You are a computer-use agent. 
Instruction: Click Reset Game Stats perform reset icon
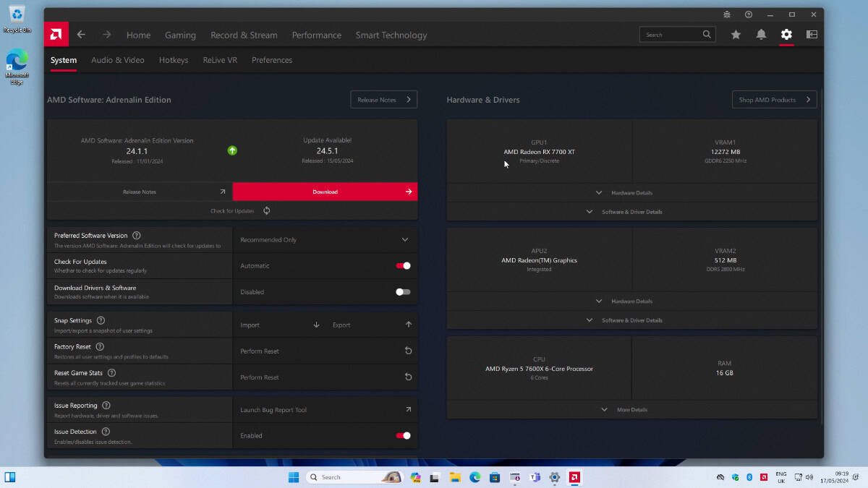click(408, 377)
